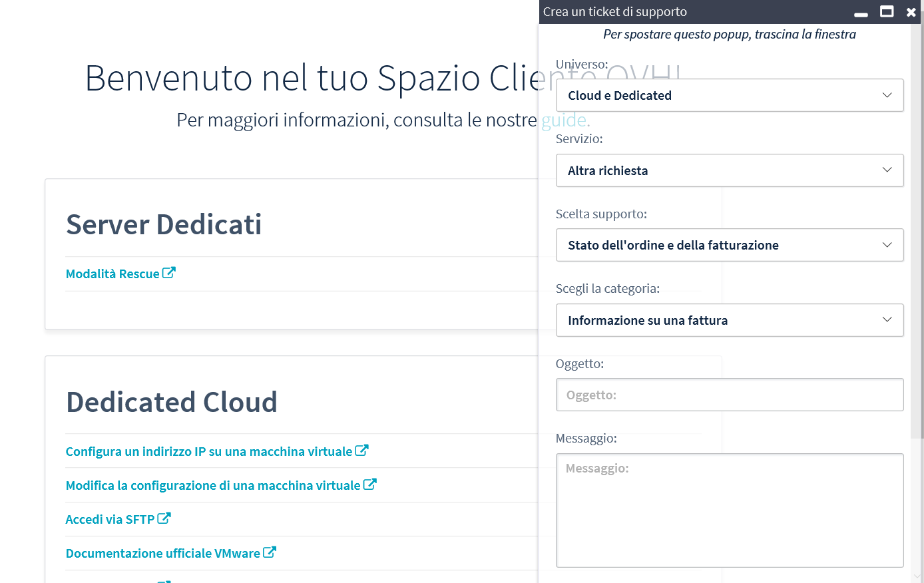924x583 pixels.
Task: Click external link icon beside Accedi via SFTP
Action: tap(164, 518)
